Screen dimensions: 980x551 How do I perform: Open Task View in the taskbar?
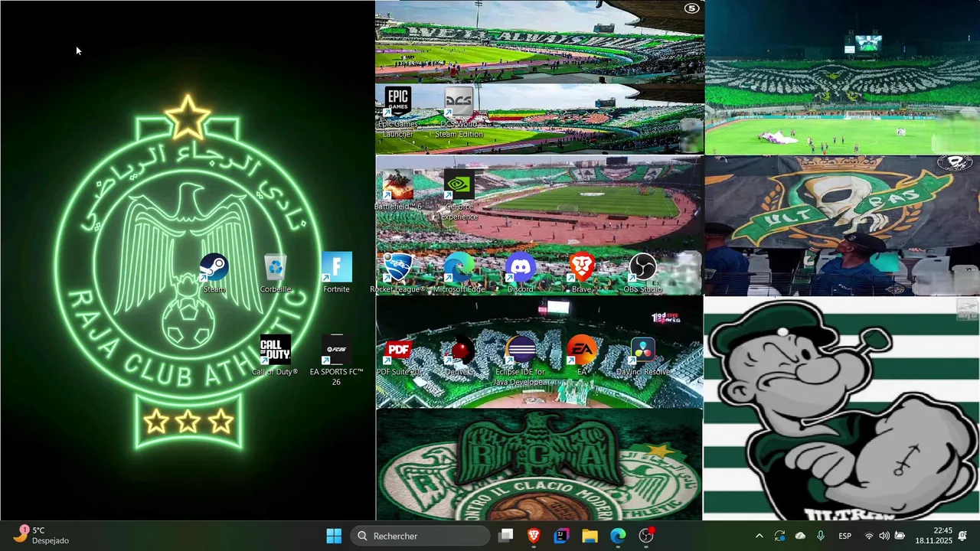(x=505, y=536)
